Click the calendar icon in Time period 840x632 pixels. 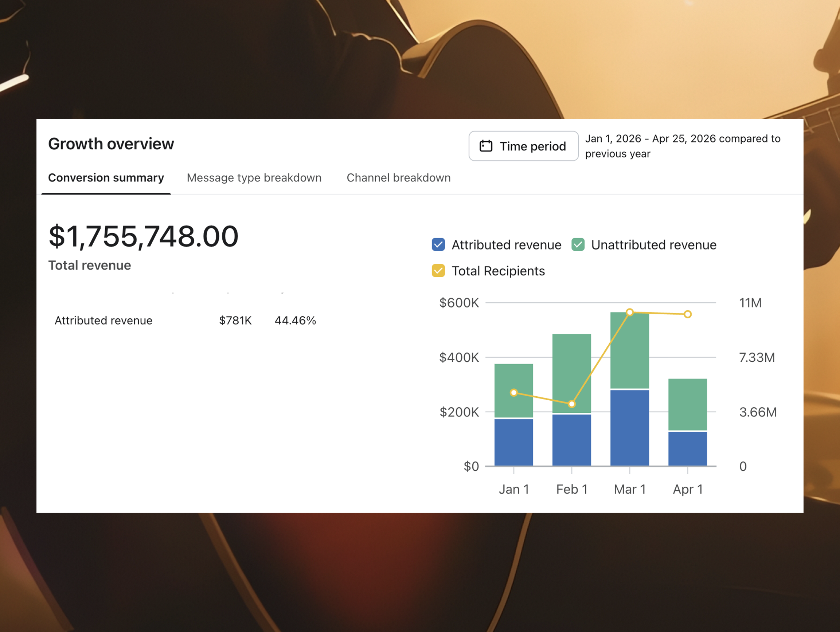pos(486,146)
